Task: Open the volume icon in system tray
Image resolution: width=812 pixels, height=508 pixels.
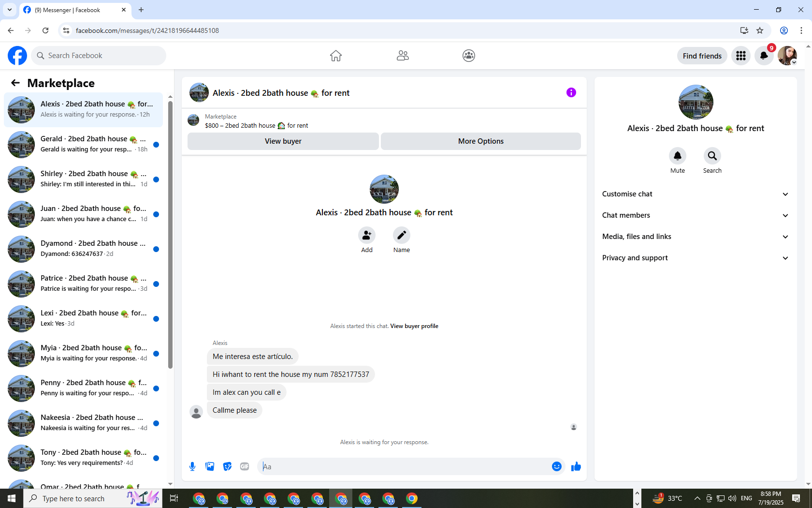Action: click(732, 498)
